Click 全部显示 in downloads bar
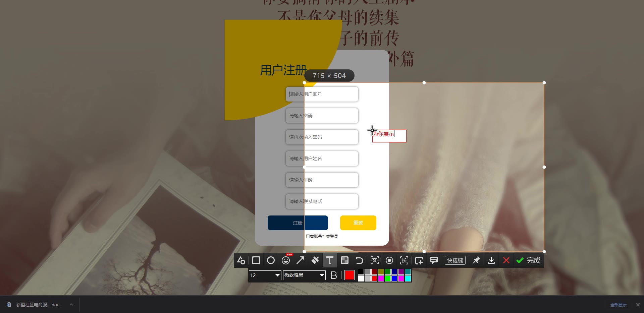644x313 pixels. pyautogui.click(x=619, y=305)
